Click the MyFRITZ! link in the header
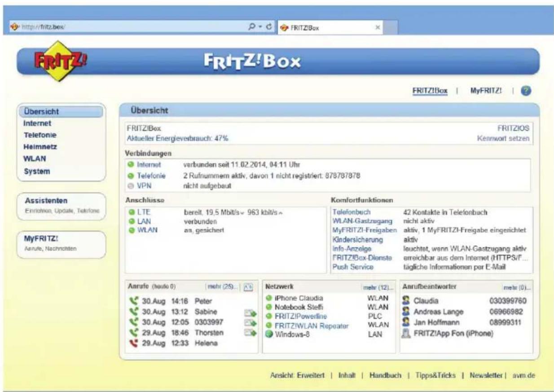 click(486, 90)
